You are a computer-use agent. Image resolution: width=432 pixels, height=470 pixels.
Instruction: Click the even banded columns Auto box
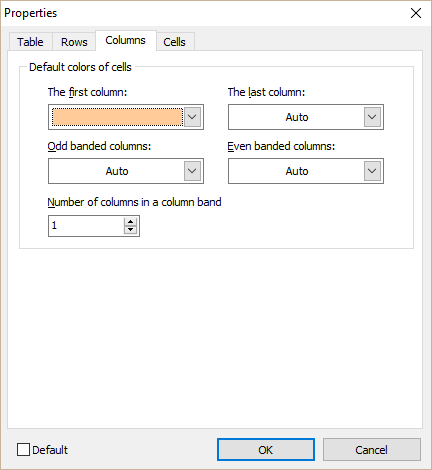coord(297,171)
